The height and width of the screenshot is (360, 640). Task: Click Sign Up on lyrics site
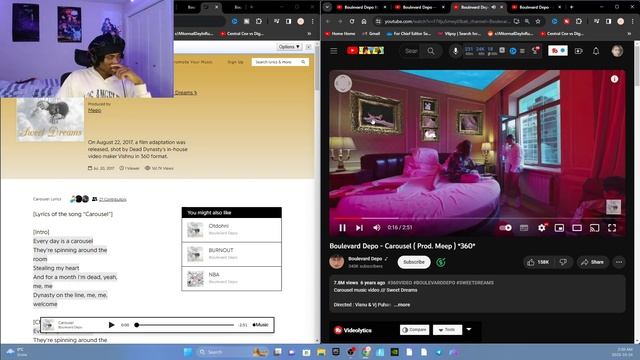[235, 62]
